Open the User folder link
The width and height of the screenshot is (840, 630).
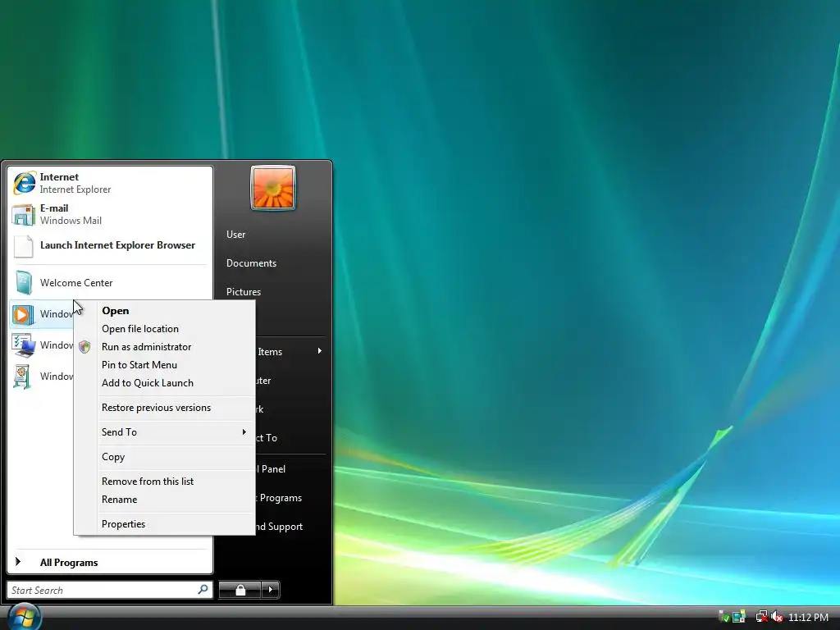[235, 235]
